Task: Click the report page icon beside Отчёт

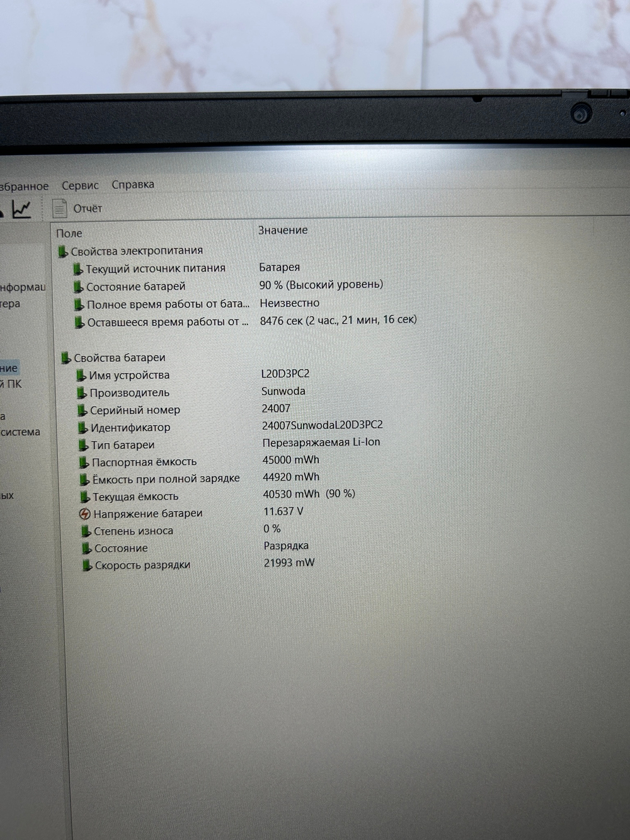Action: click(59, 209)
